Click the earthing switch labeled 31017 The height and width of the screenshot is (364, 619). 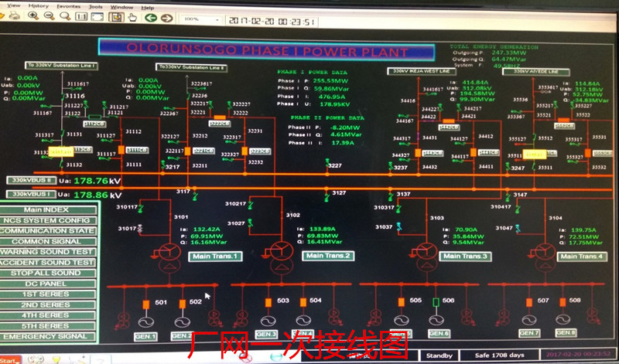[x=139, y=228]
